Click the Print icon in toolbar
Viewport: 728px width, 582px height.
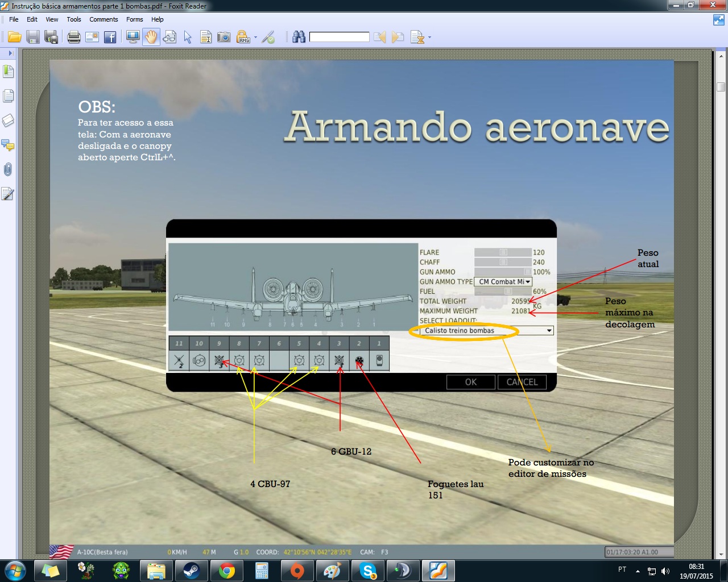point(73,38)
